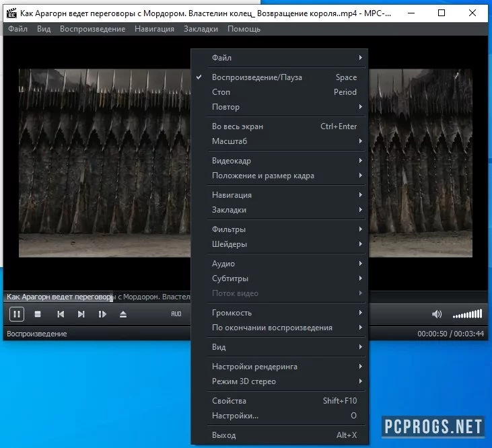Click the video frame area

click(104, 163)
